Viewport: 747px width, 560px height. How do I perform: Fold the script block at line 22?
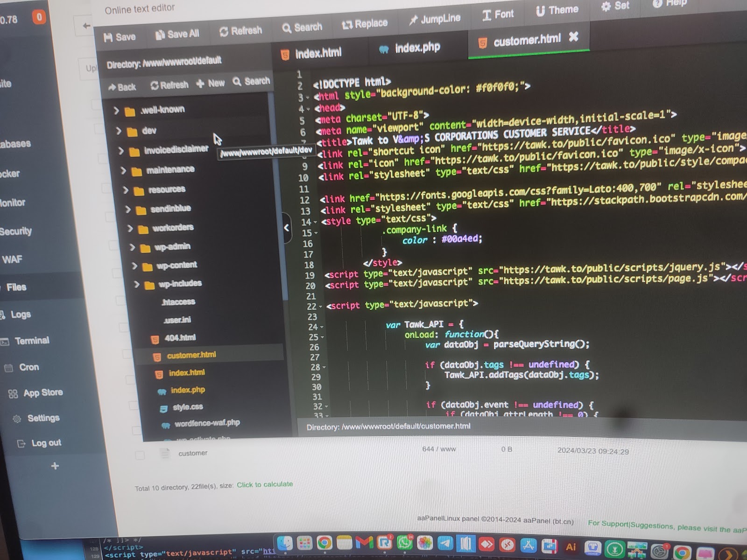(x=320, y=307)
